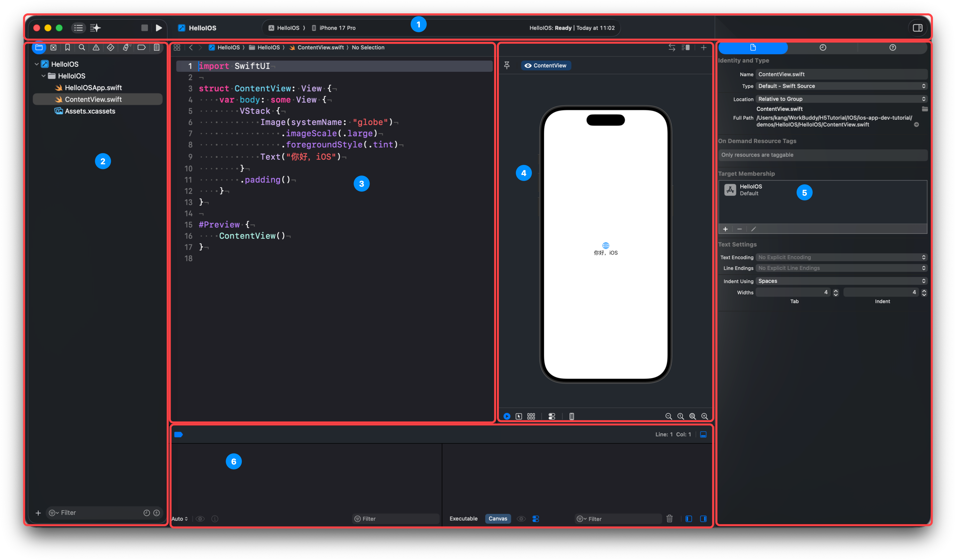Click the variables view Filter field
Viewport: 955px width, 560px height.
tap(396, 519)
